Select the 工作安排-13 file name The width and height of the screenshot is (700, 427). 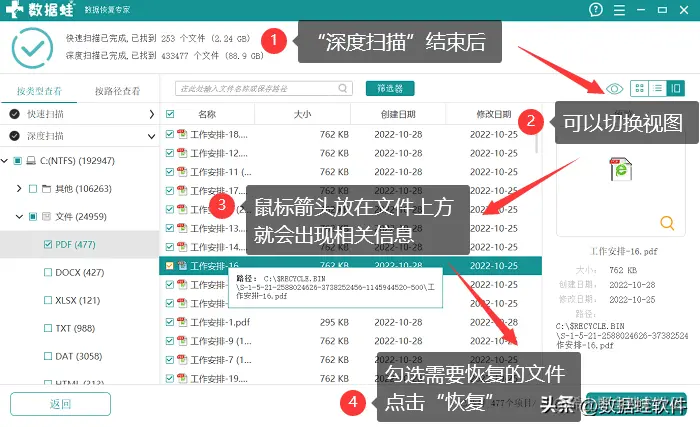pyautogui.click(x=219, y=228)
